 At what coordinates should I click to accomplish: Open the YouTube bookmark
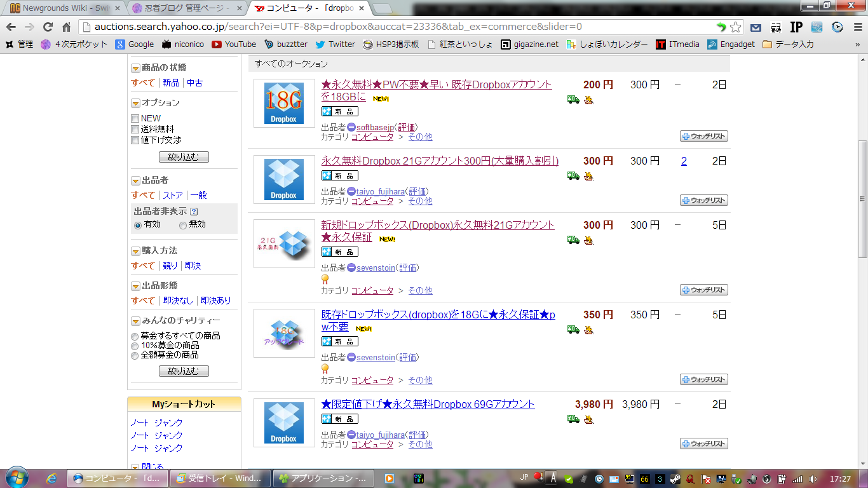234,44
